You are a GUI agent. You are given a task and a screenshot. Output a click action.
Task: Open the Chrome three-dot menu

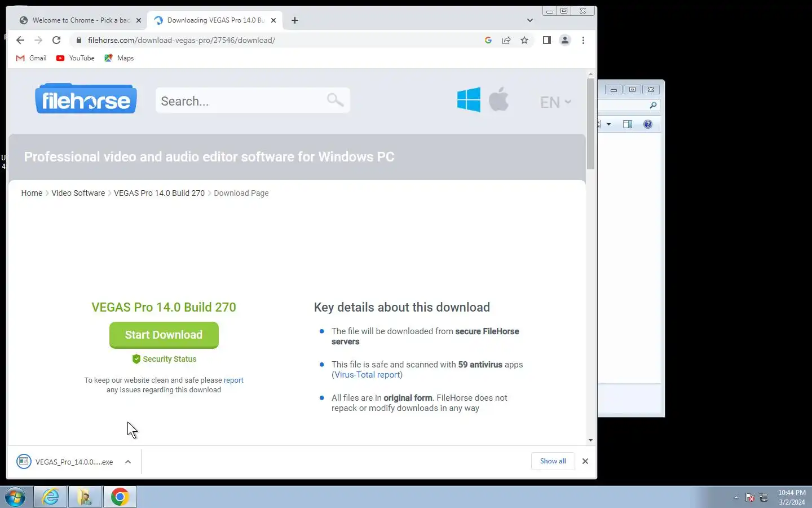tap(583, 40)
